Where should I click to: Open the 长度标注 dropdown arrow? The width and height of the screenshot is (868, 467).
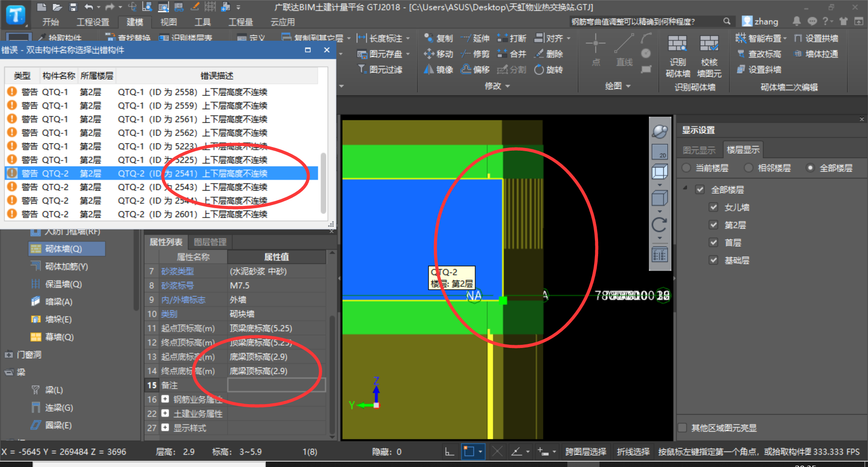[408, 38]
